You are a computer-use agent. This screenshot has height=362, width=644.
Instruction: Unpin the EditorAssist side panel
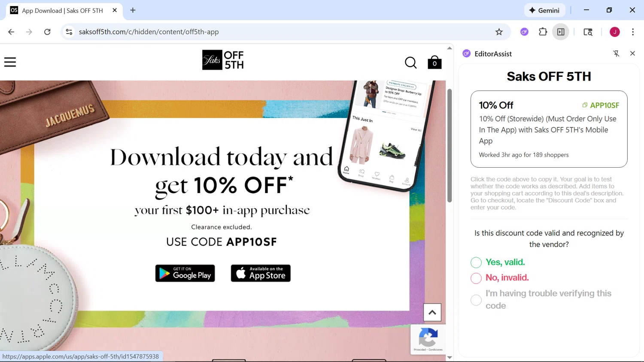click(x=616, y=54)
